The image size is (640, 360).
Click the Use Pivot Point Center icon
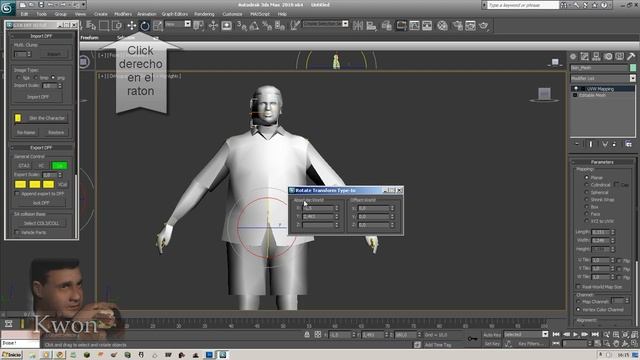[199, 26]
